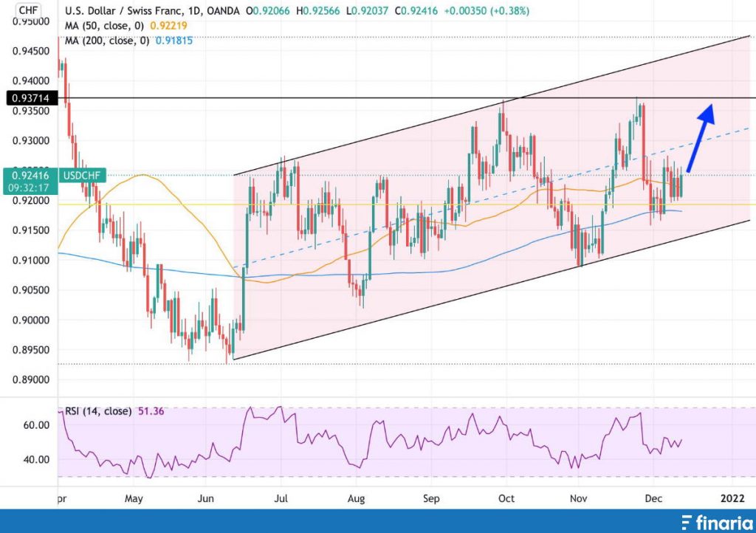
Task: Click the 0.89500 price axis label
Action: tap(31, 350)
